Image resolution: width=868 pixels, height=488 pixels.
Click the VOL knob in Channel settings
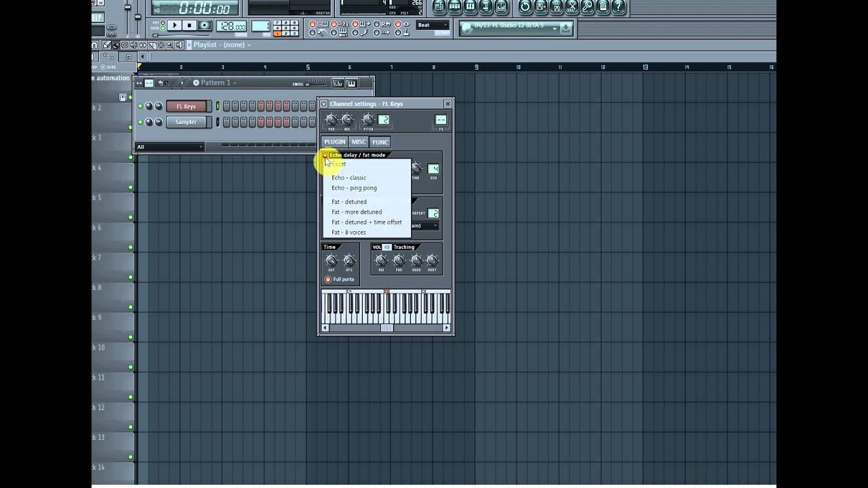[347, 120]
